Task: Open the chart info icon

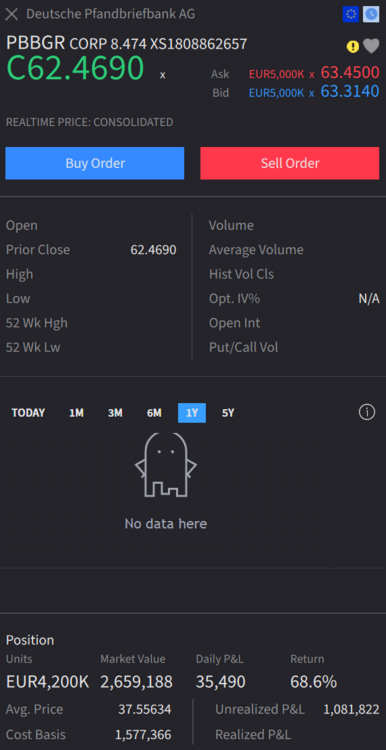Action: (367, 412)
